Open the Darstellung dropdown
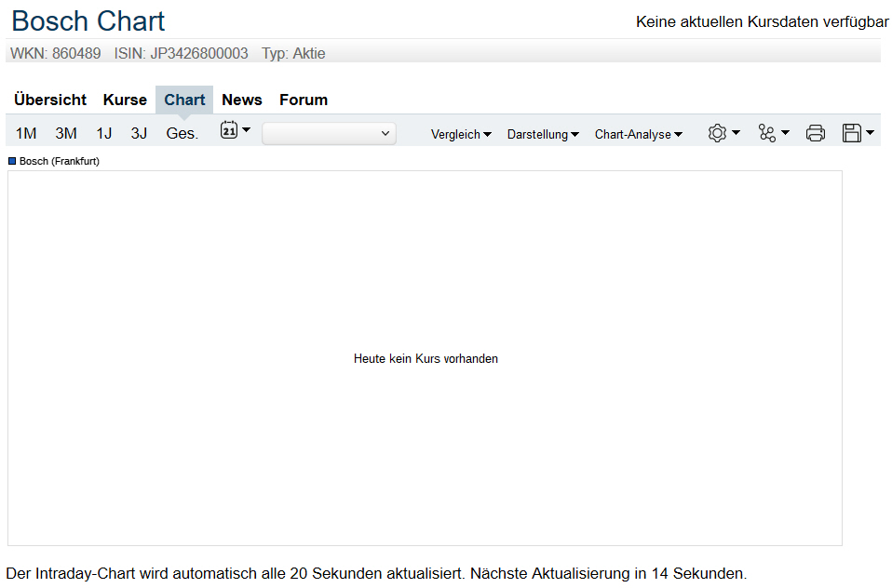Screen dimensions: 892x588 coord(543,134)
